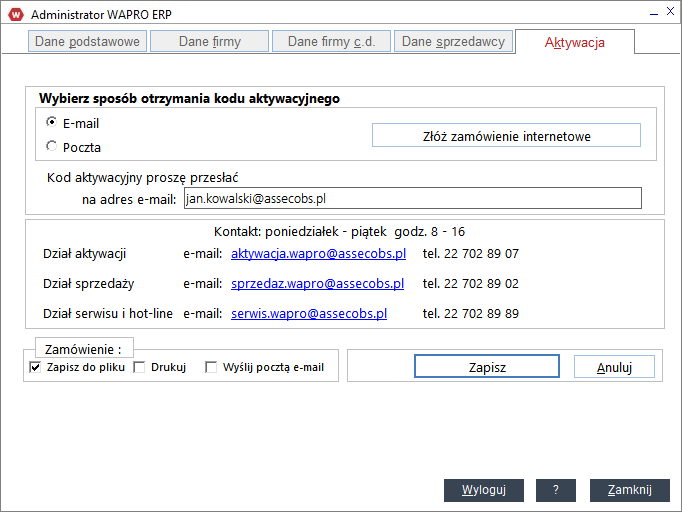Open serwis.wapro@assecobs.pl link
The image size is (682, 512).
tap(309, 314)
